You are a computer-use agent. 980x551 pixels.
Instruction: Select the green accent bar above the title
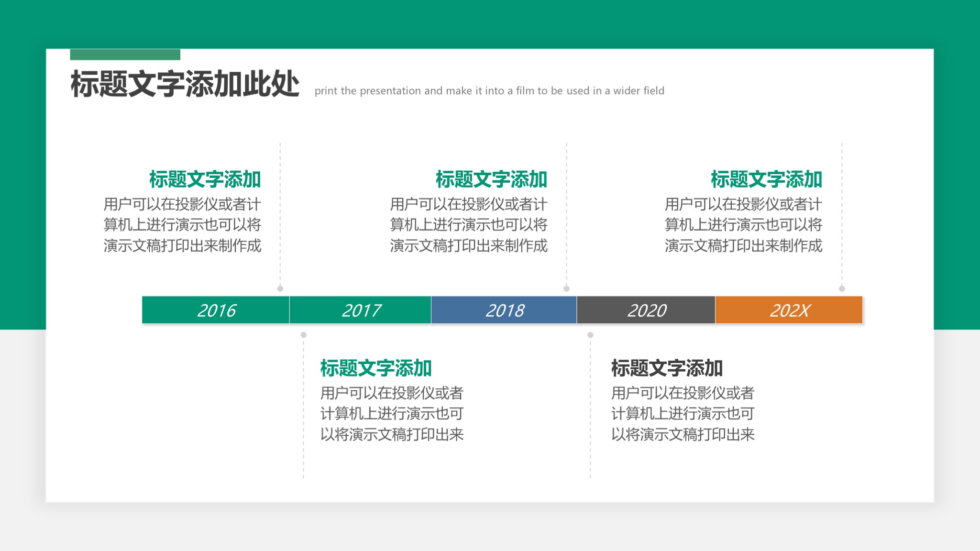[125, 55]
